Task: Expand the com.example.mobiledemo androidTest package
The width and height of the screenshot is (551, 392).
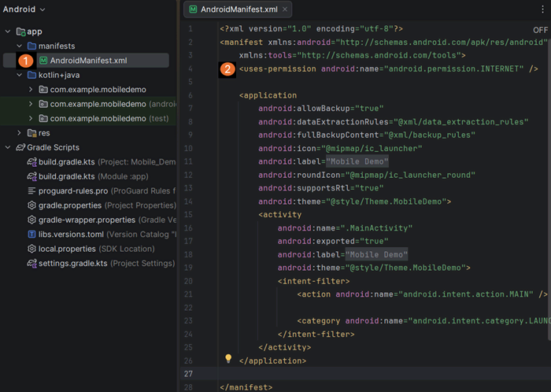Action: tap(31, 104)
